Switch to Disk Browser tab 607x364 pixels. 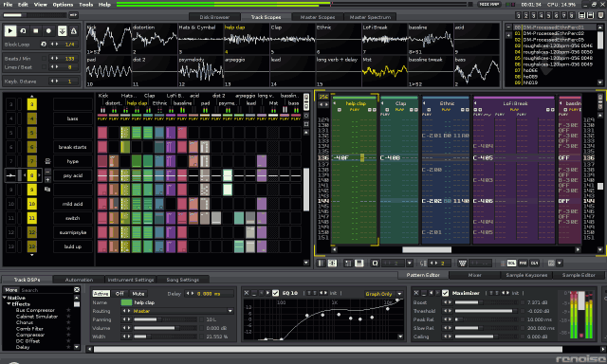[214, 17]
